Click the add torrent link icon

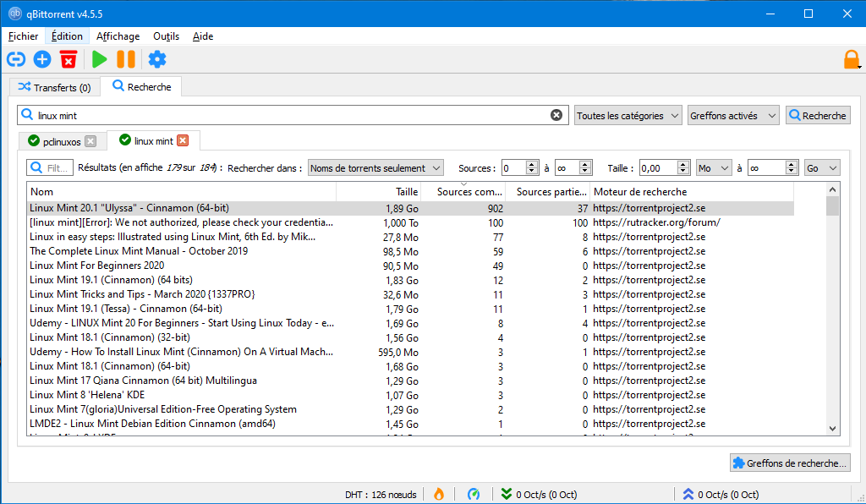click(x=16, y=59)
